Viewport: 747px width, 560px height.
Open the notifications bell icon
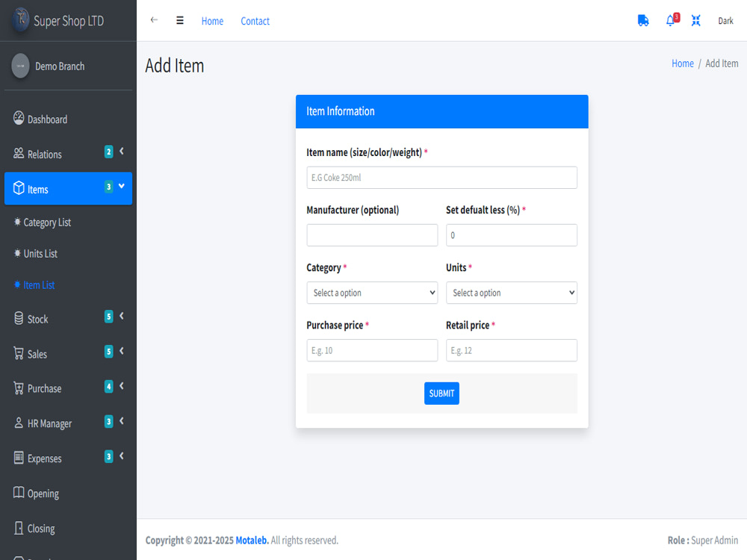coord(670,20)
